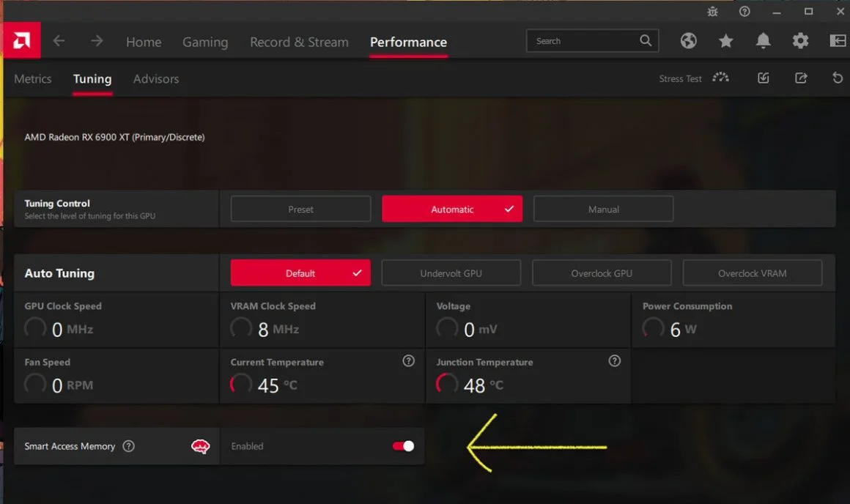Image resolution: width=850 pixels, height=504 pixels.
Task: Open Record & Stream tab
Action: point(299,42)
